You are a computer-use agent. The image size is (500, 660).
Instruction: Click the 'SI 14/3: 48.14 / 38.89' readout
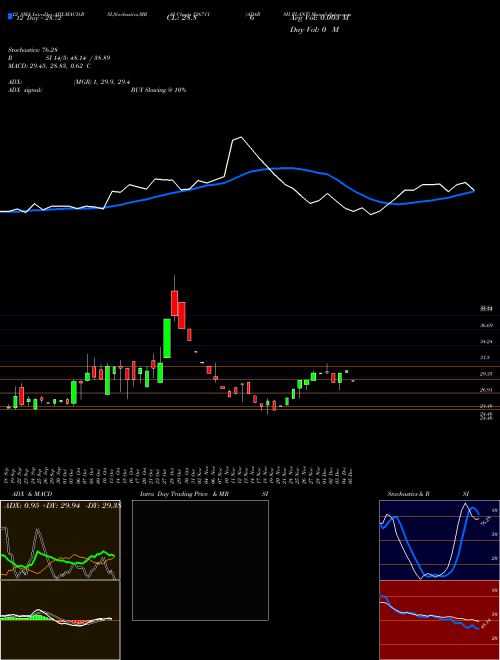tap(78, 58)
